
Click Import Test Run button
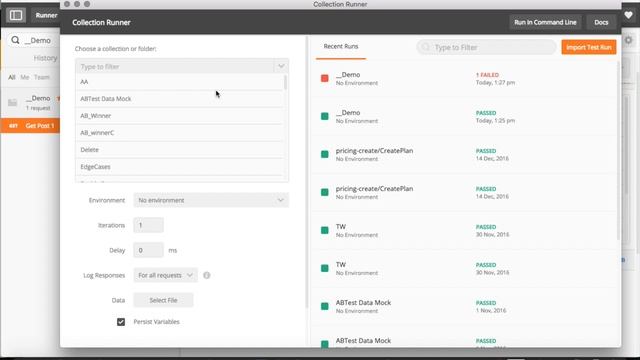click(589, 47)
